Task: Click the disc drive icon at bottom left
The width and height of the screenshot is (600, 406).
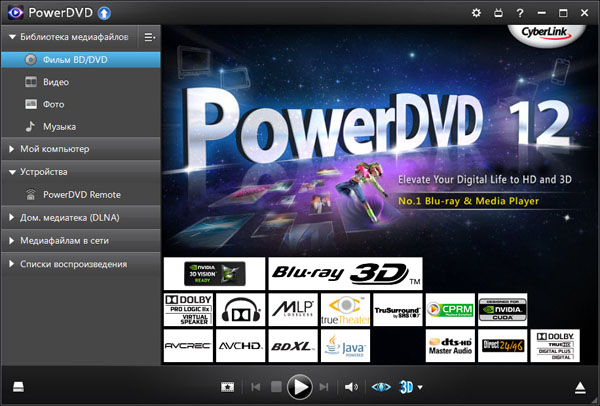Action: [x=18, y=387]
